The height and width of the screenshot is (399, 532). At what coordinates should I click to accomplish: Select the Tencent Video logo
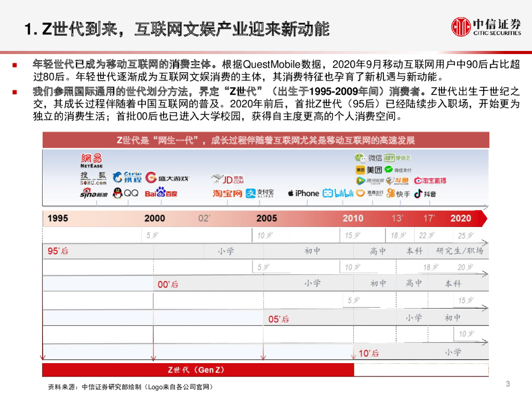[370, 181]
